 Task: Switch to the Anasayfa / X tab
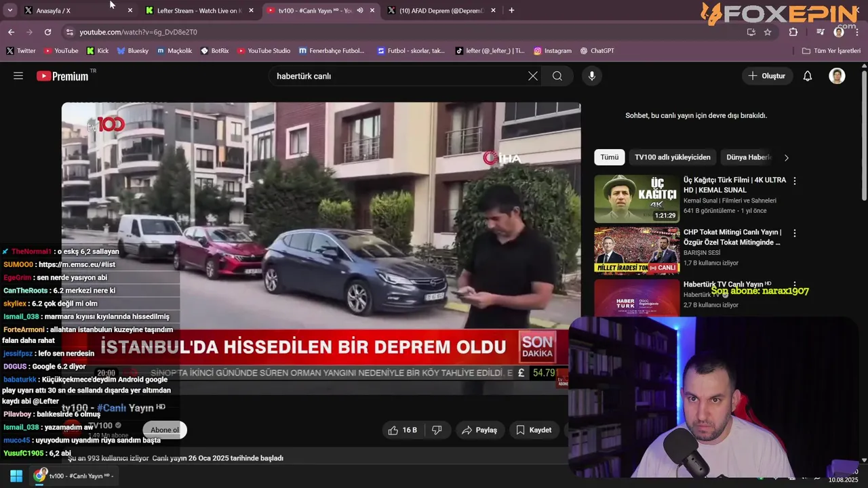77,10
